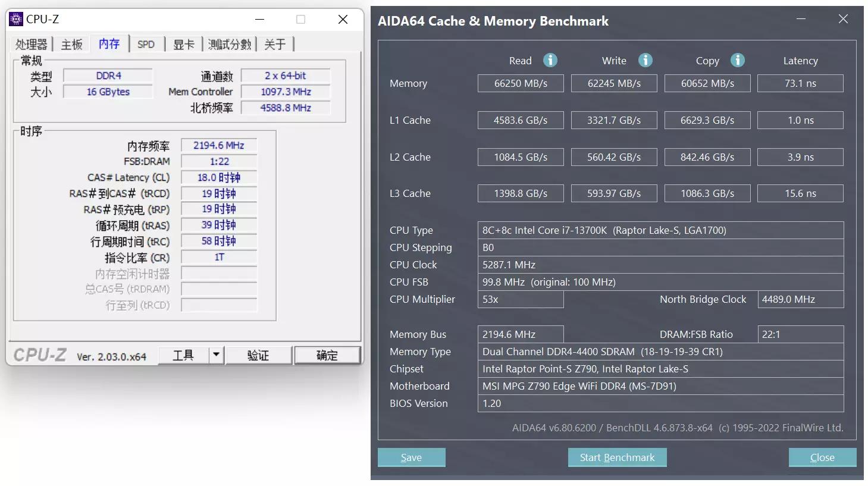This screenshot has width=868, height=486.
Task: Click the 确定 OK button
Action: click(327, 355)
